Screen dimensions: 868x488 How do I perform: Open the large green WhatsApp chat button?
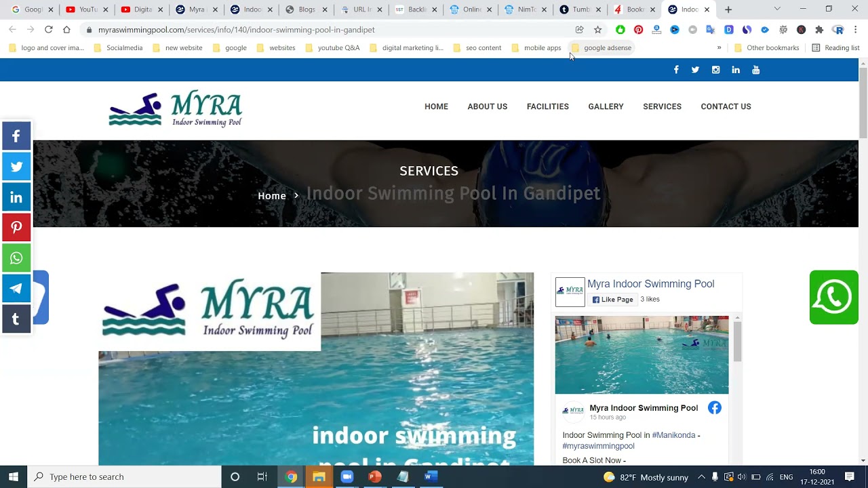[x=833, y=297]
